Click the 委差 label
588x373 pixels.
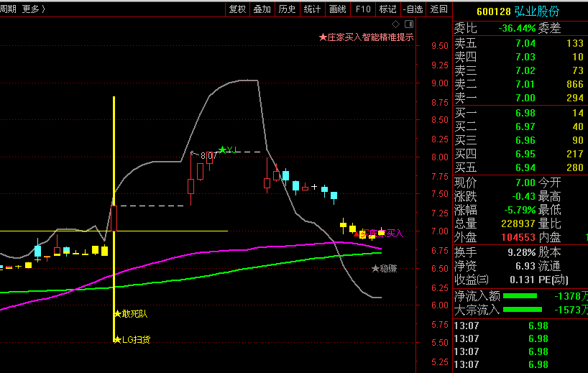pos(550,29)
